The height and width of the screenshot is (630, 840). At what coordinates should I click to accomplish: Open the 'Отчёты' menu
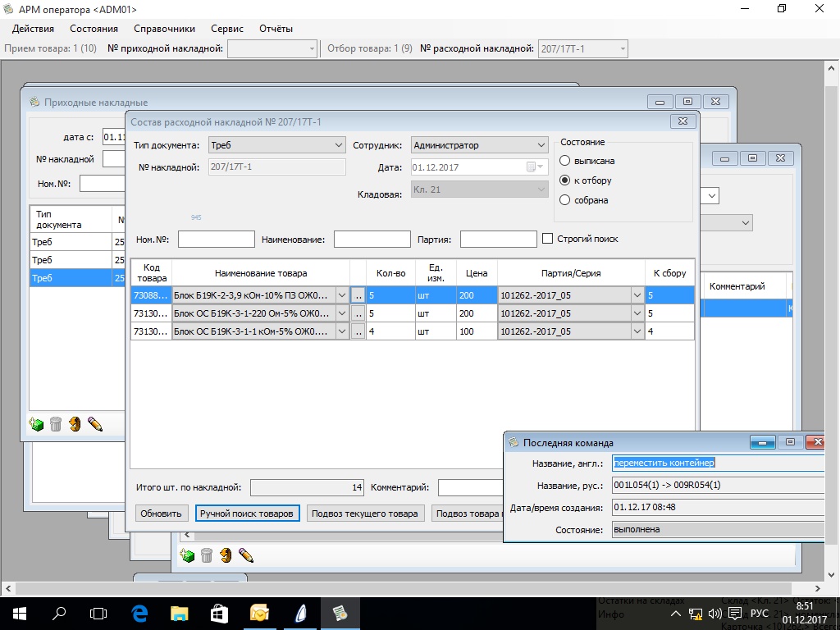[x=276, y=29]
